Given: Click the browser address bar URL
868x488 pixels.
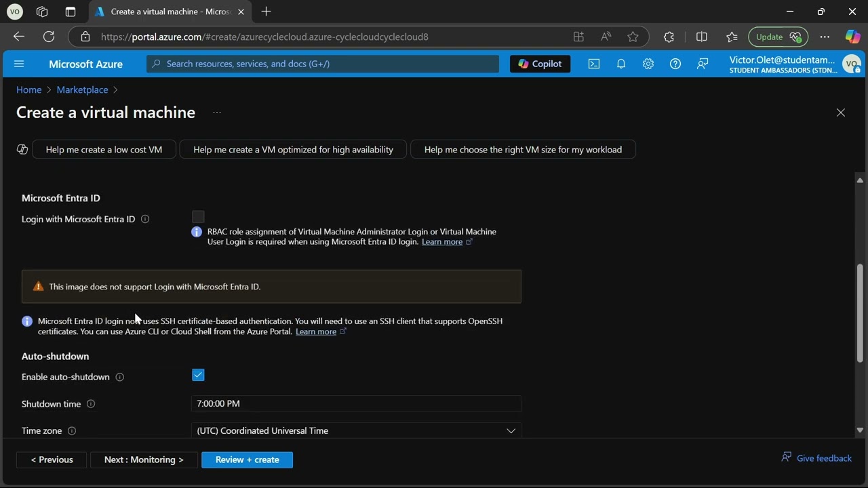Looking at the screenshot, I should (264, 37).
